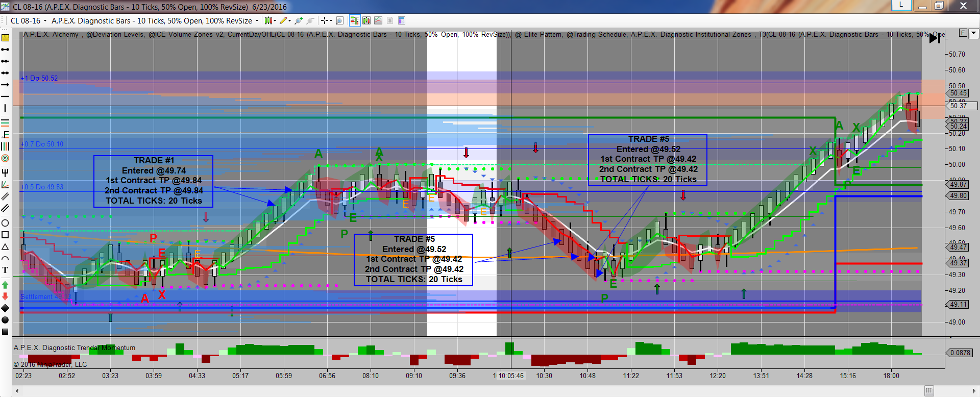Screen dimensions: 980x397
Task: Click the scrollbar right arrow
Action: pyautogui.click(x=974, y=391)
